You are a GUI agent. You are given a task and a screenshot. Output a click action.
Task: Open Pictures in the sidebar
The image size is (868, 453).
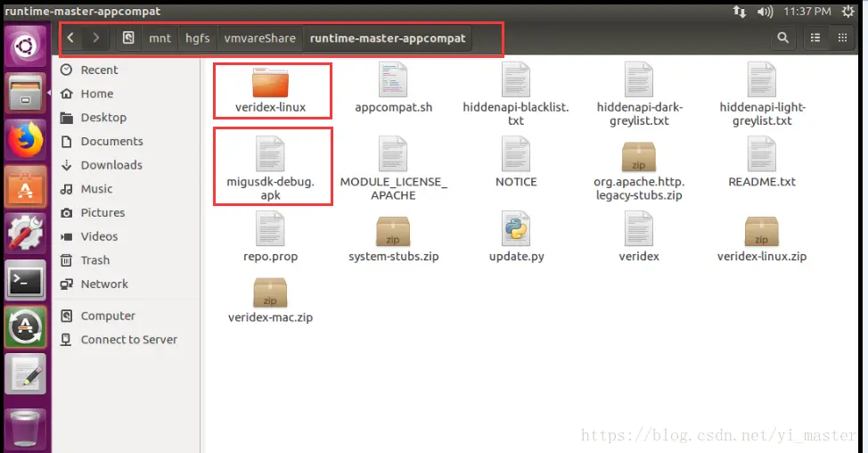click(x=102, y=212)
